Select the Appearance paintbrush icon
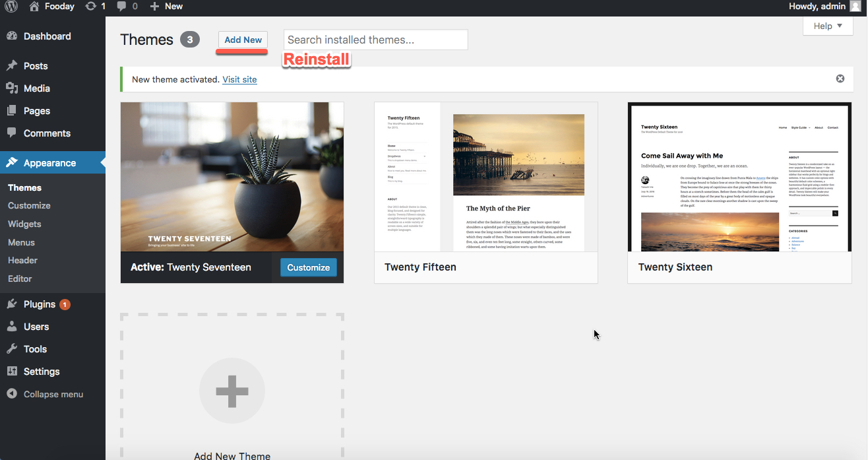This screenshot has height=460, width=868. pyautogui.click(x=12, y=163)
